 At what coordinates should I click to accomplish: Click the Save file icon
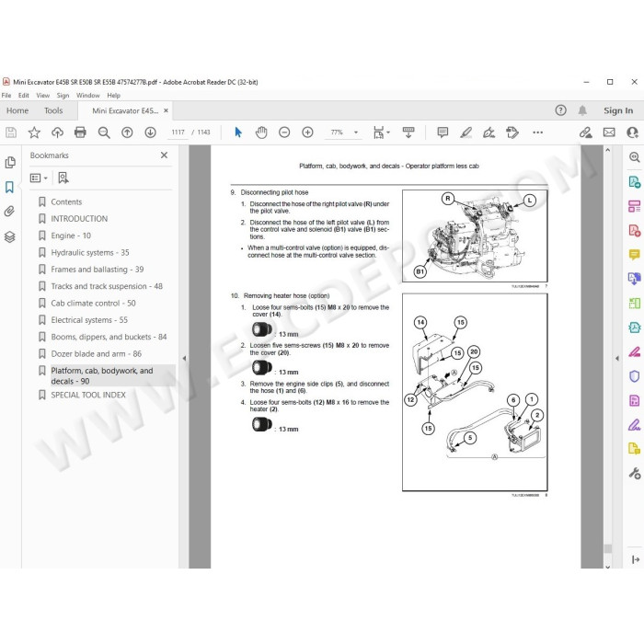coord(11,132)
